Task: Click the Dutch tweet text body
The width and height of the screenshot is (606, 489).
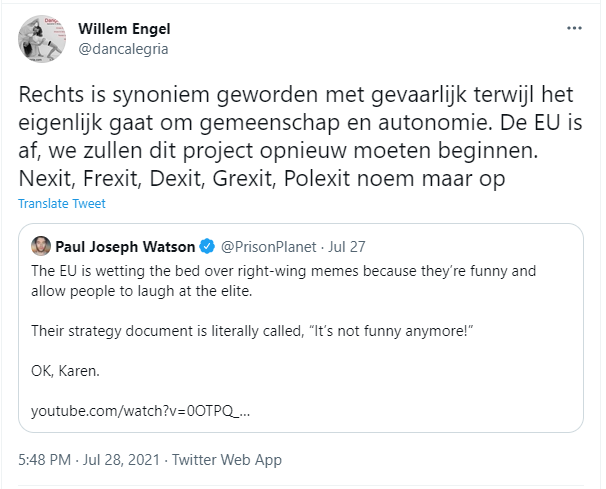Action: 300,136
